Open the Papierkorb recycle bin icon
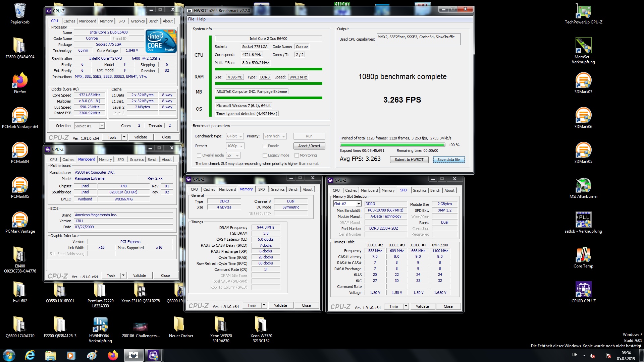The width and height of the screenshot is (644, 362). coord(20,13)
